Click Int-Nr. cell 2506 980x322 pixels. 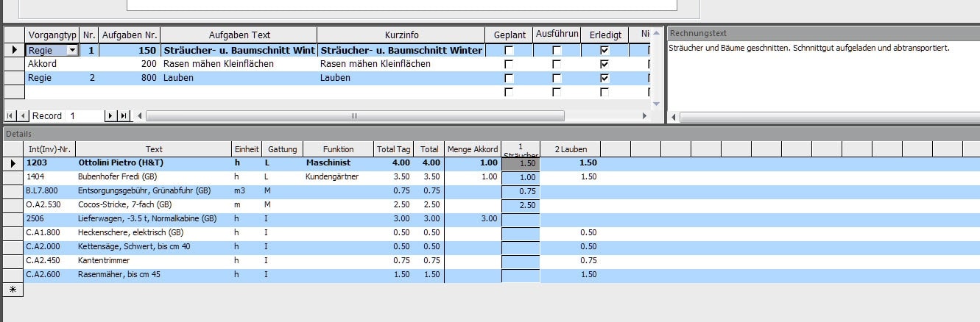tap(49, 219)
